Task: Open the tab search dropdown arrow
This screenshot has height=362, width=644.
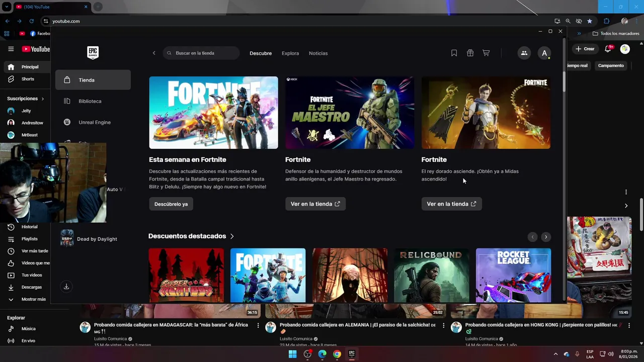Action: 7,7
